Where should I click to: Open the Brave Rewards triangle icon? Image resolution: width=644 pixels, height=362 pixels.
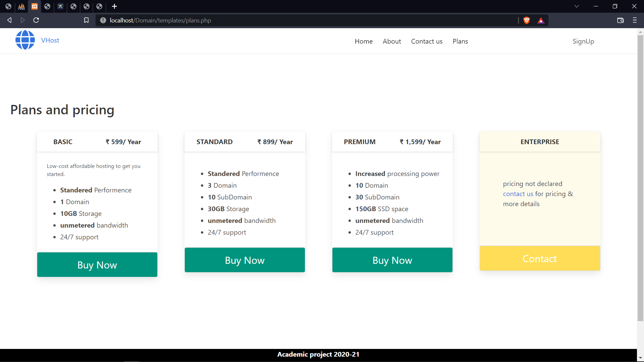click(x=541, y=20)
